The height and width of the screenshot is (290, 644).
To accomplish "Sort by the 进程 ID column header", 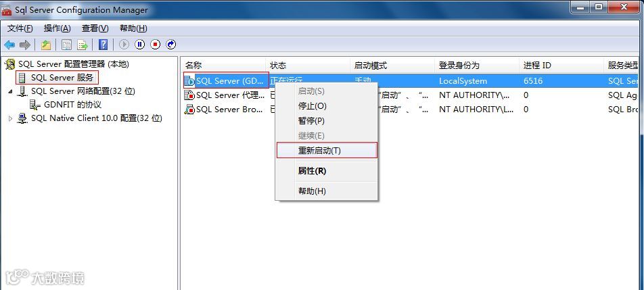I will [562, 65].
